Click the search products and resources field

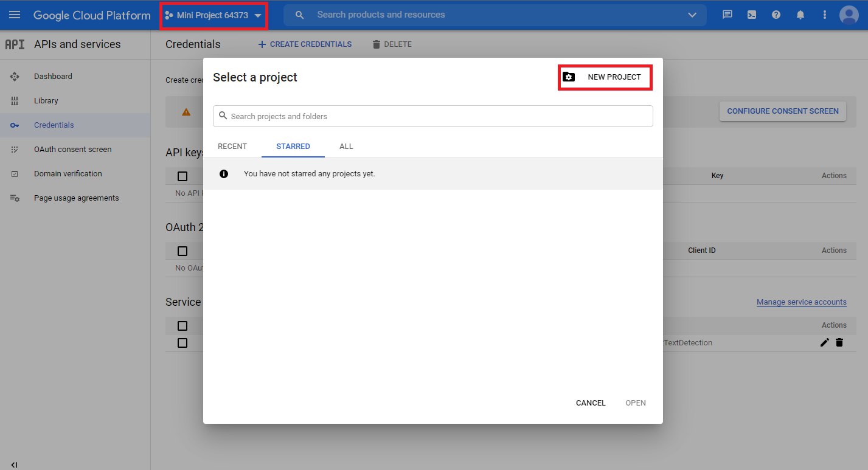click(495, 15)
